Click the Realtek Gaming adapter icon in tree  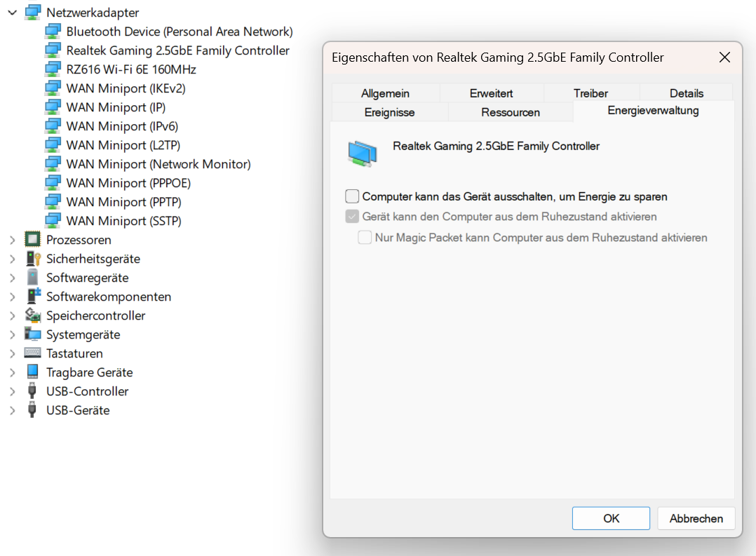pyautogui.click(x=53, y=50)
